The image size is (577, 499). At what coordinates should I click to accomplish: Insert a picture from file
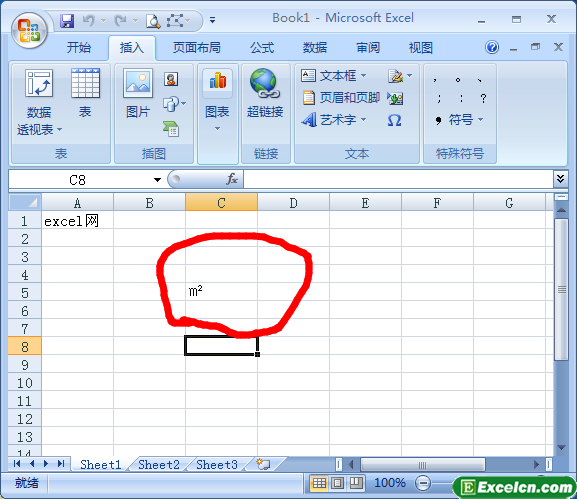coord(138,93)
